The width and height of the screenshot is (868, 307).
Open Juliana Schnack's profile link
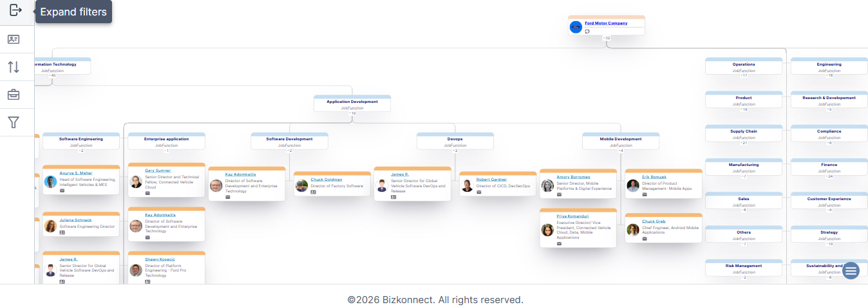point(75,220)
